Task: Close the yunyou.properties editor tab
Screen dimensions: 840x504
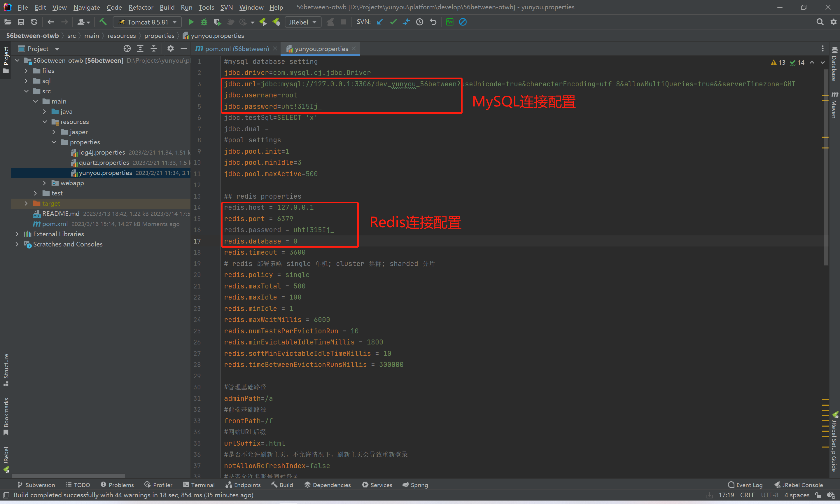Action: tap(354, 49)
